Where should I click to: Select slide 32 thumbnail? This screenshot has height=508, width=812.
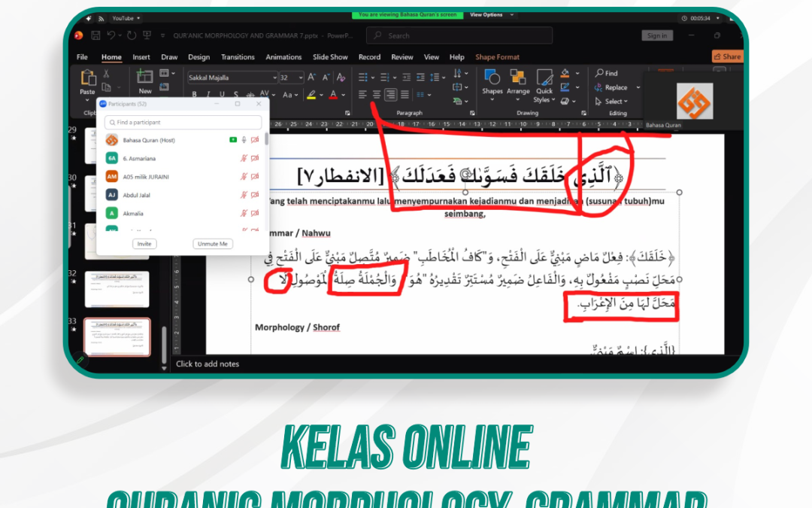[117, 289]
